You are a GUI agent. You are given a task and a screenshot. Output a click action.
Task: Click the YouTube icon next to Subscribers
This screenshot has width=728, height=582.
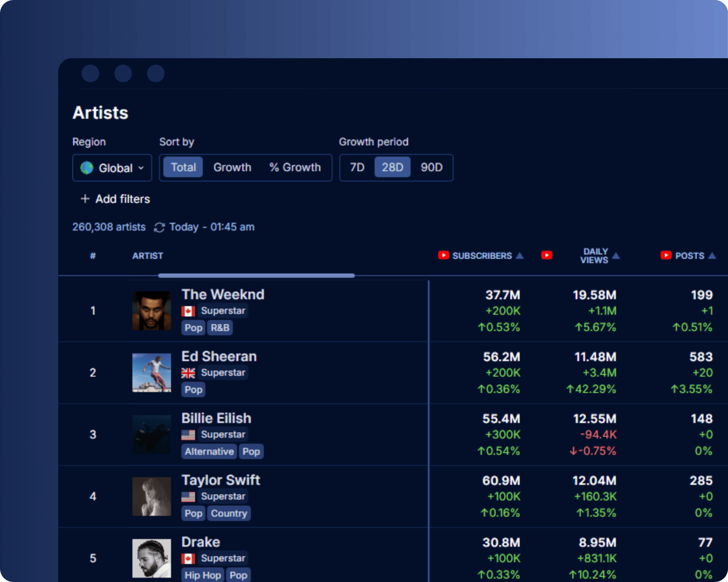pos(443,255)
